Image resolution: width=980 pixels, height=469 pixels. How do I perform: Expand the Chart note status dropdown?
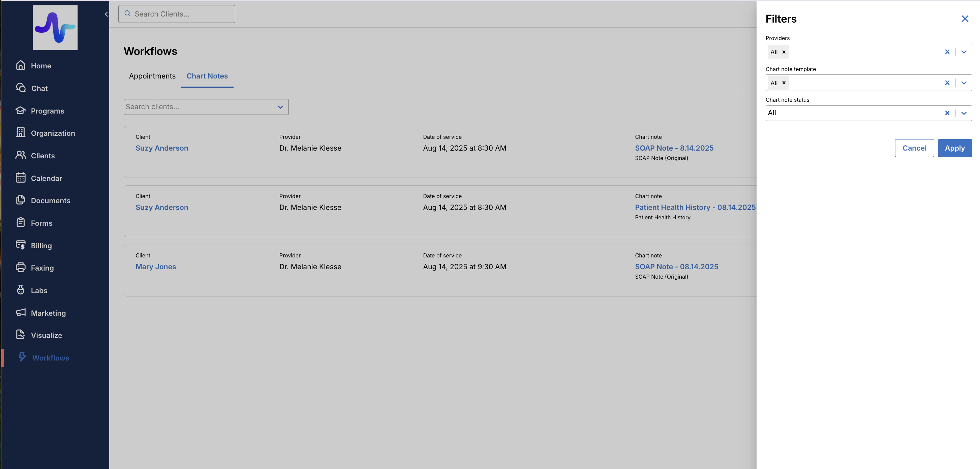[963, 113]
